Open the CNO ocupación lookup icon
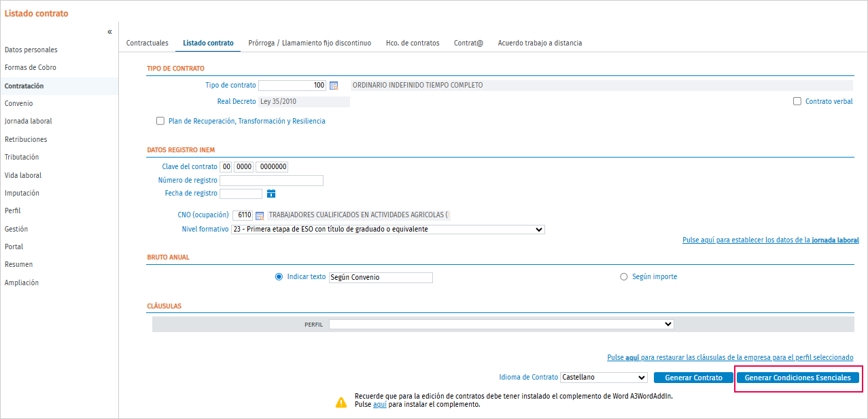 point(259,215)
